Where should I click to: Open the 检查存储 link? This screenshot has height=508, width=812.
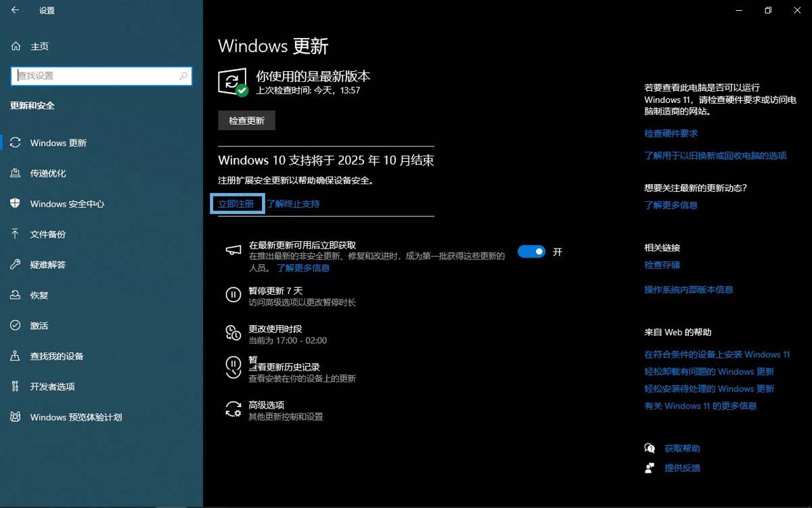(662, 265)
